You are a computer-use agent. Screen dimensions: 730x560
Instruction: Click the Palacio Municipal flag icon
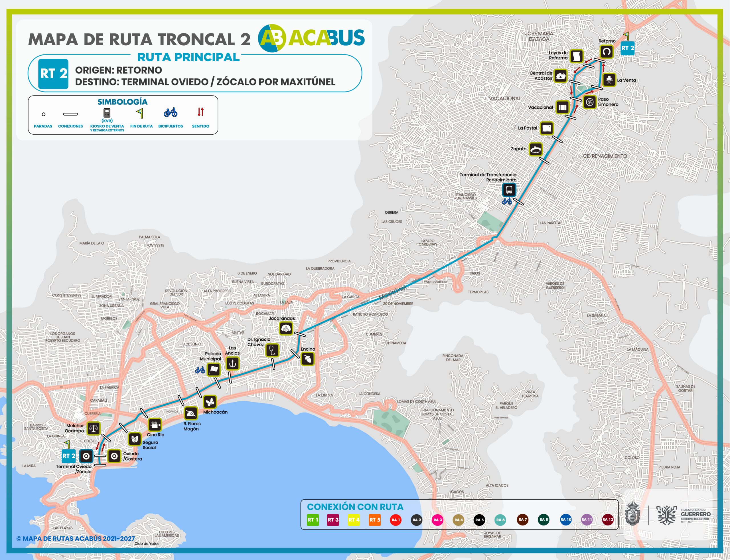[x=214, y=370]
